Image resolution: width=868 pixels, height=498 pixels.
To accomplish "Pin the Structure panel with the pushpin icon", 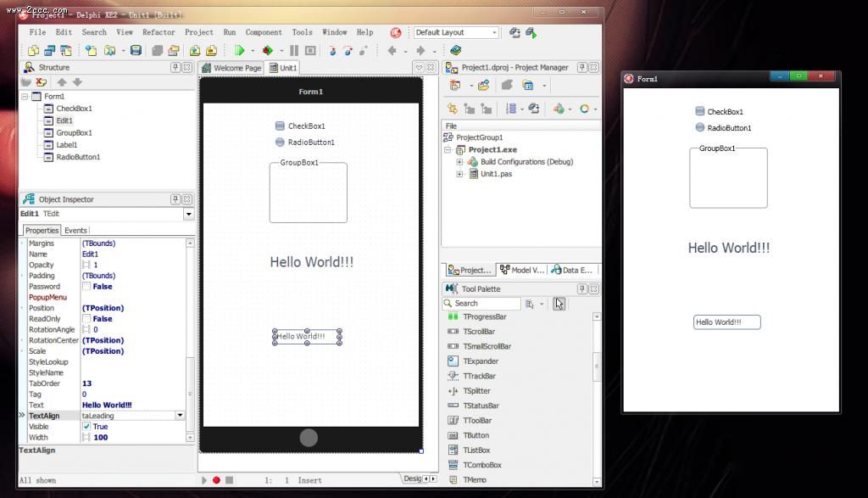I will click(175, 67).
